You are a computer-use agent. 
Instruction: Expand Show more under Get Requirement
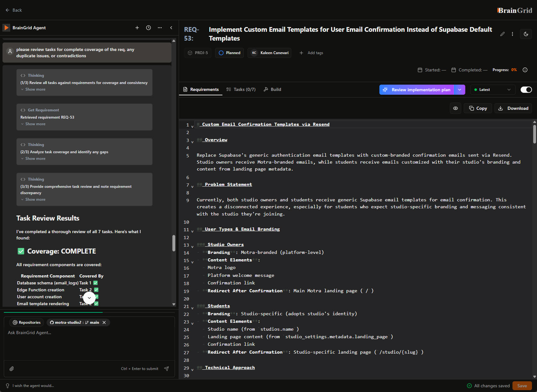coord(35,124)
